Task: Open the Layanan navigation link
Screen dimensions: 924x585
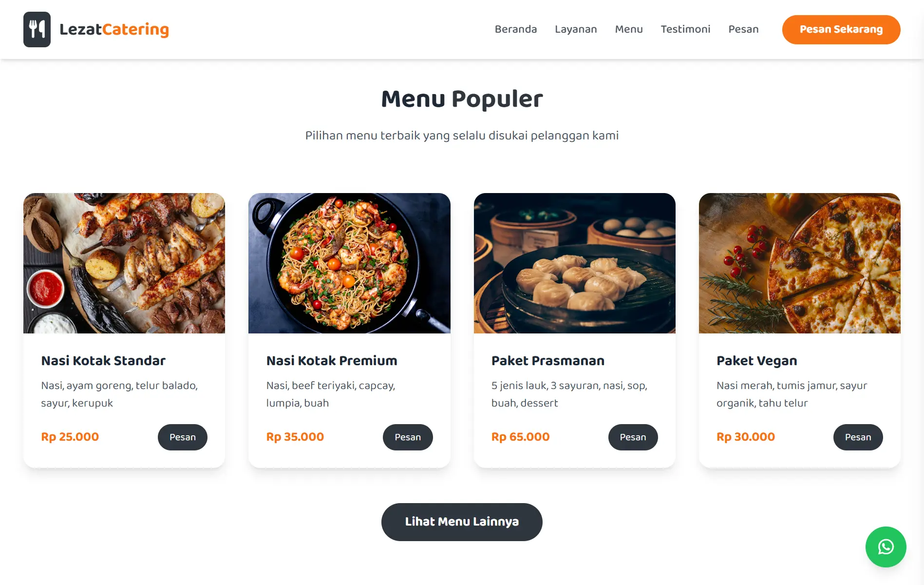Action: [x=576, y=29]
